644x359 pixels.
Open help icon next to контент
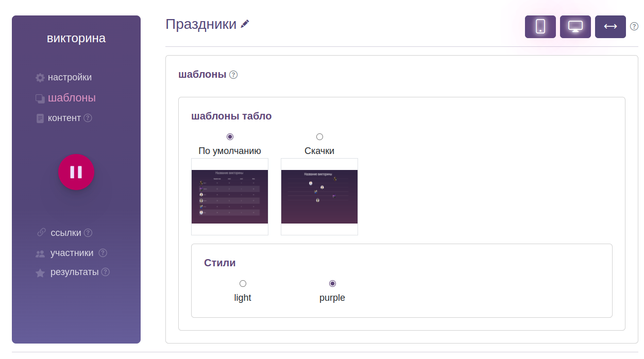click(88, 118)
